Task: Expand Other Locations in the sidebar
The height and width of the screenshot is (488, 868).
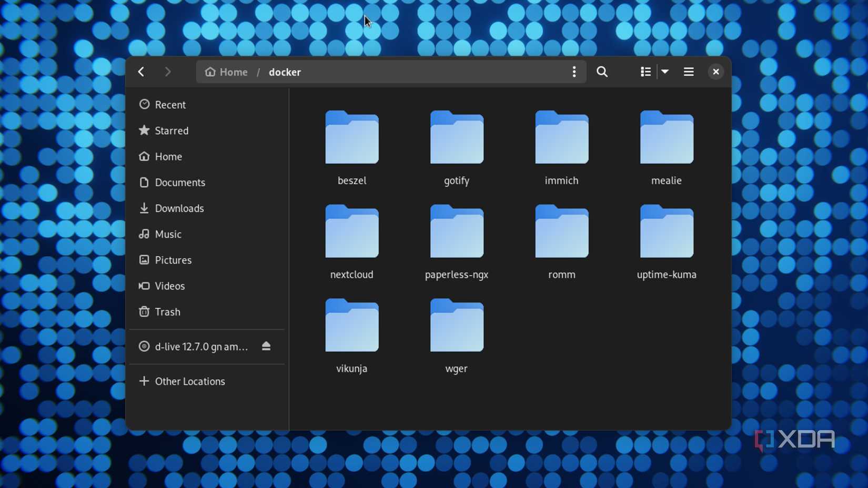Action: coord(190,381)
